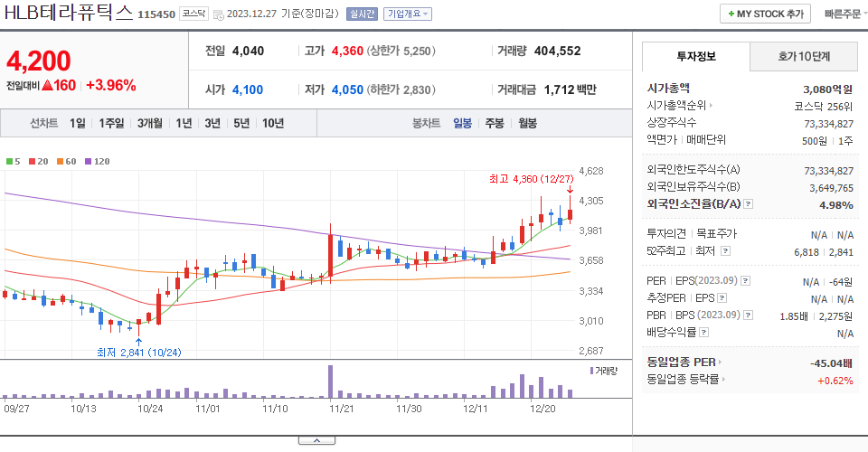This screenshot has width=868, height=452.
Task: Click the 전일 value 4,040
Action: pyautogui.click(x=248, y=51)
